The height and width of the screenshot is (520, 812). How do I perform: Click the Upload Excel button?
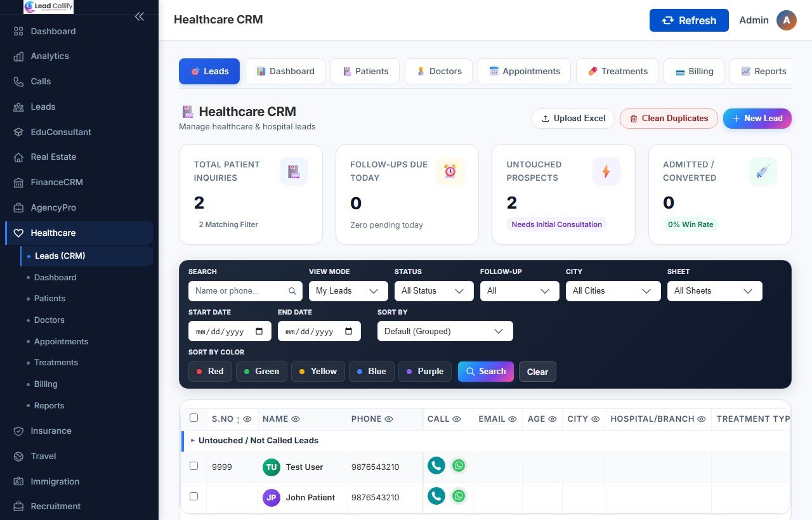tap(573, 119)
